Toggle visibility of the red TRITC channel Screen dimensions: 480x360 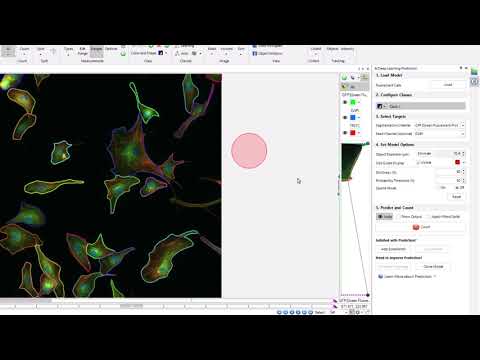pos(345,133)
